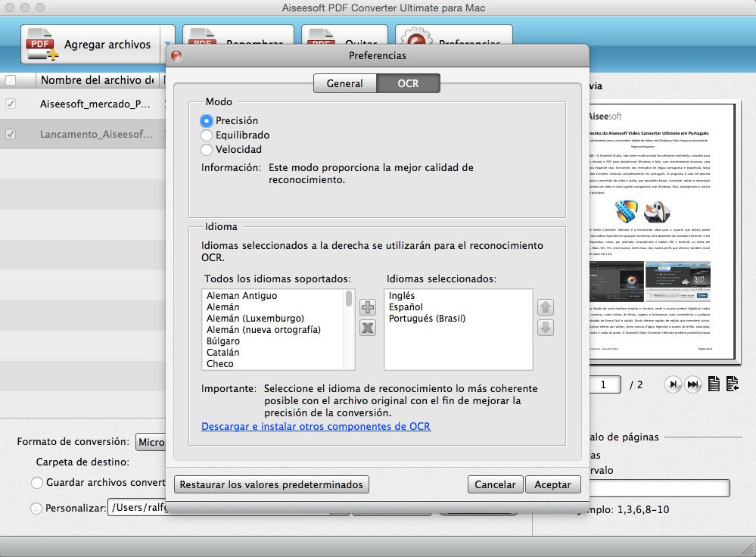Select the Velocidad mode
The image size is (756, 557).
point(207,150)
